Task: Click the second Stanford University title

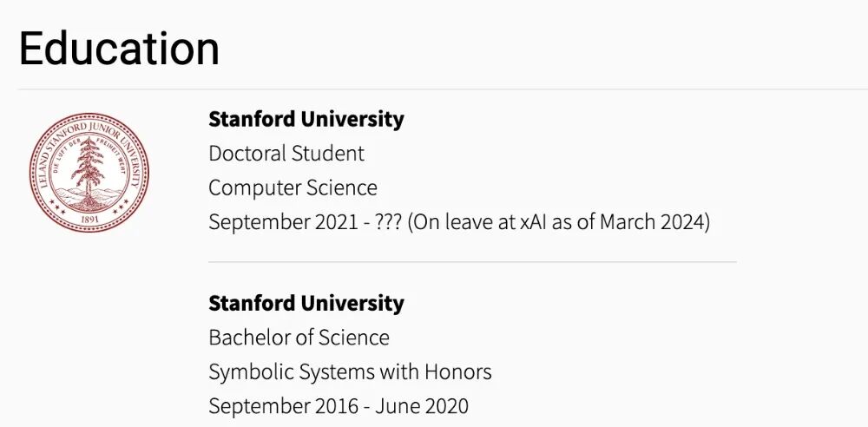Action: point(306,303)
